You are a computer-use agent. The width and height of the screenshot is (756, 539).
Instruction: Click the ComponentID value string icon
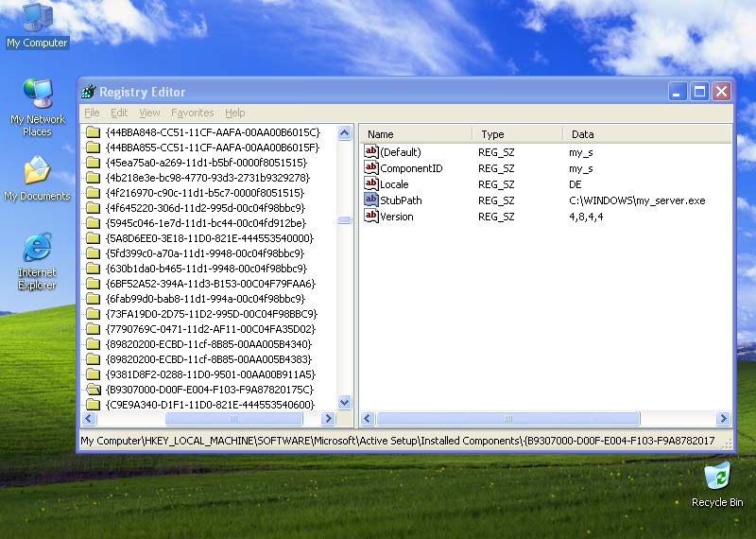coord(370,167)
